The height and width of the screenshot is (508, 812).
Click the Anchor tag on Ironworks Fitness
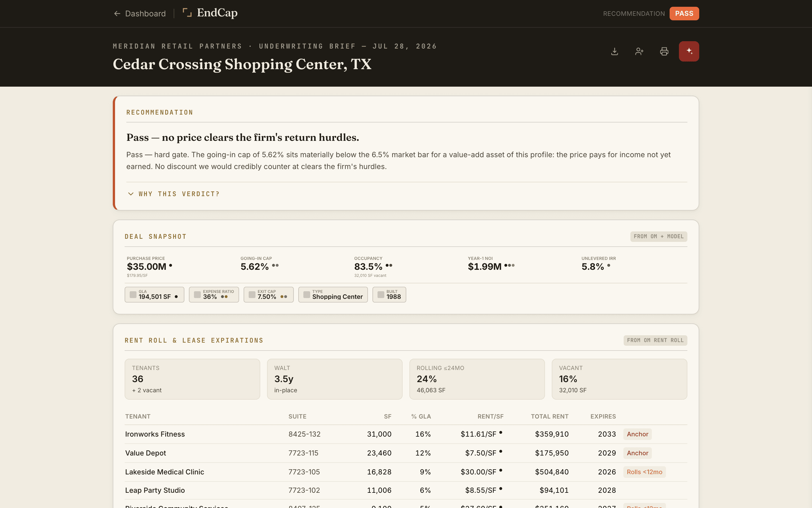click(x=637, y=434)
